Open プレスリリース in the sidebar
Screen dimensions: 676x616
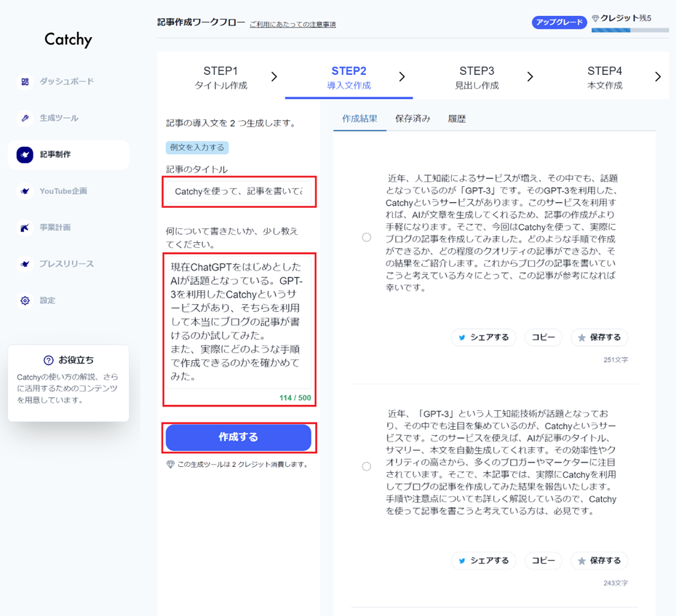coord(66,263)
